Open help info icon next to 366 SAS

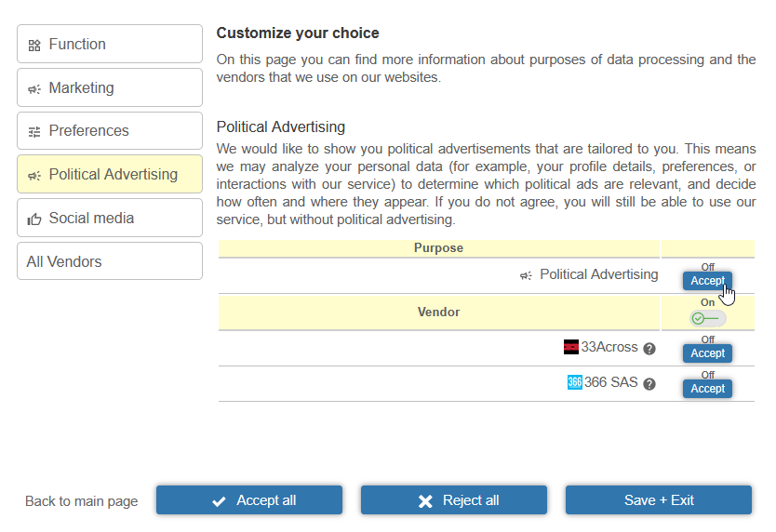click(649, 383)
